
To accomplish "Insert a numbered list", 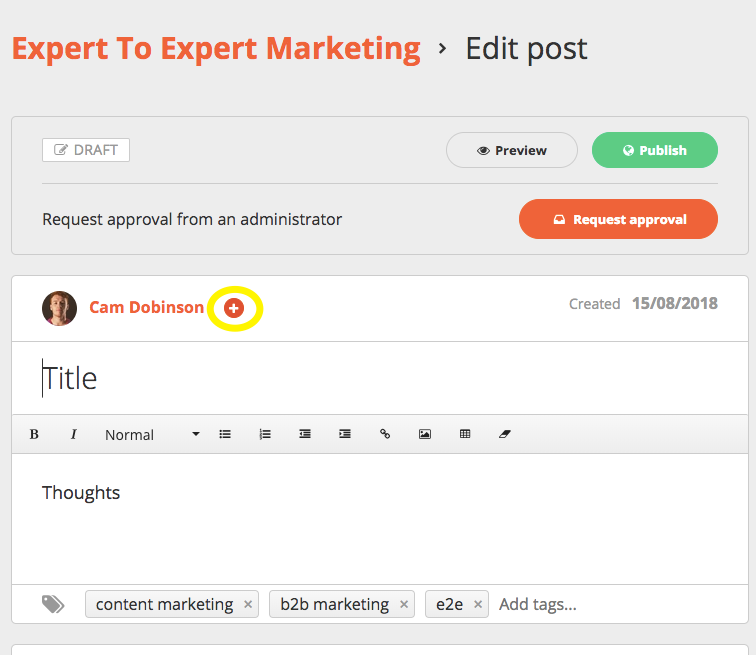I will [265, 434].
